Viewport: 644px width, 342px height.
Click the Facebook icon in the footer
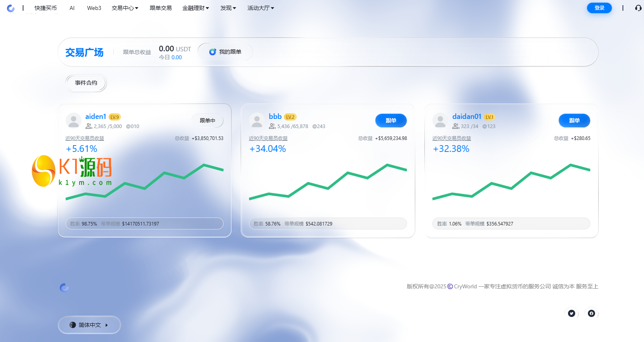tap(591, 313)
